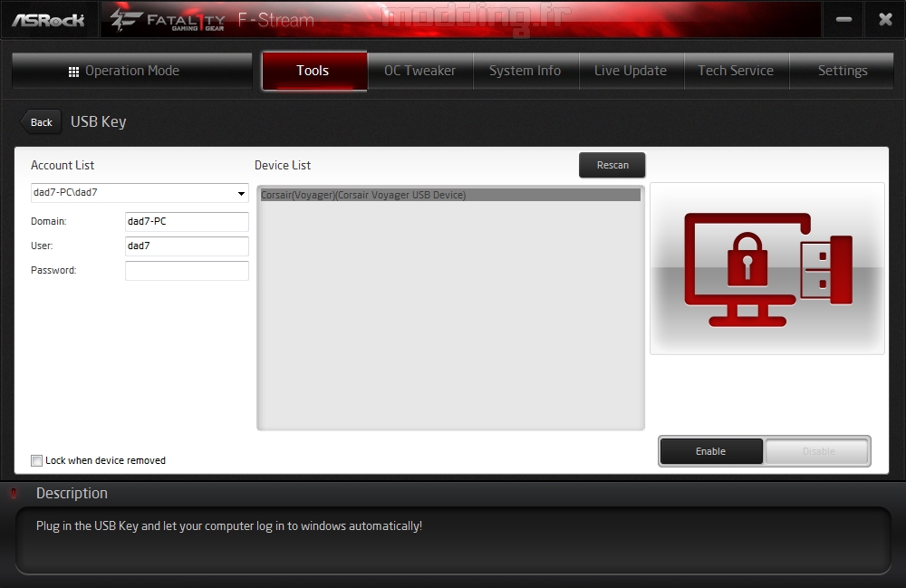This screenshot has height=588, width=906.
Task: Focus the Password input field
Action: click(x=187, y=271)
